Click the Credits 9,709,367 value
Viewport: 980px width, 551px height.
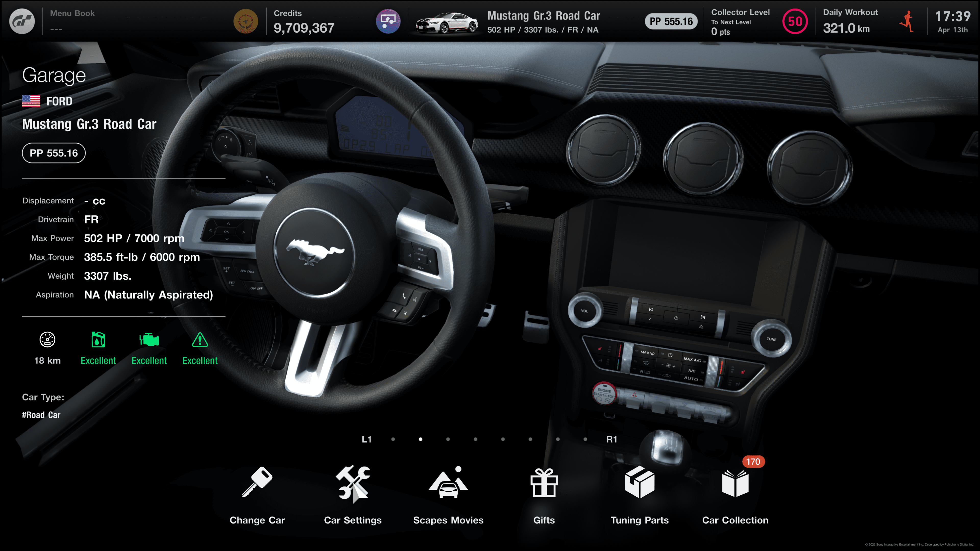click(x=304, y=28)
